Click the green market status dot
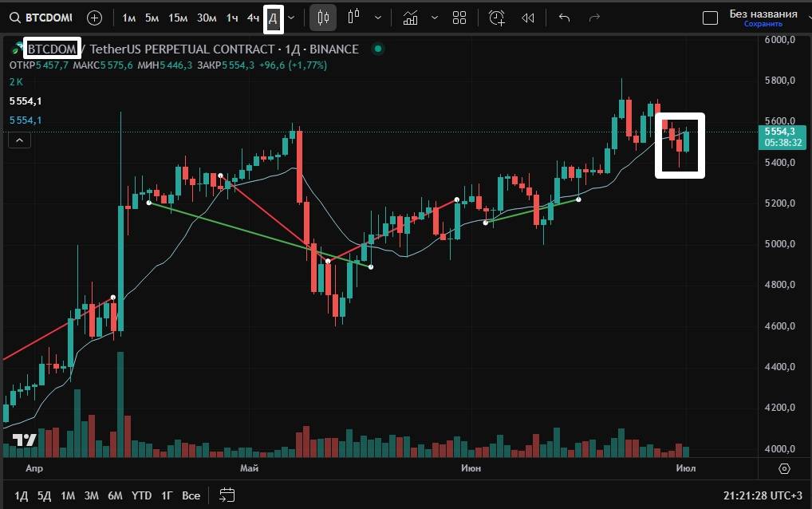The height and width of the screenshot is (509, 812). [x=378, y=49]
